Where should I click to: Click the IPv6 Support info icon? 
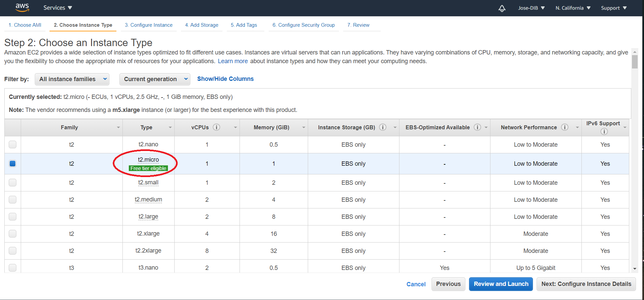point(604,132)
